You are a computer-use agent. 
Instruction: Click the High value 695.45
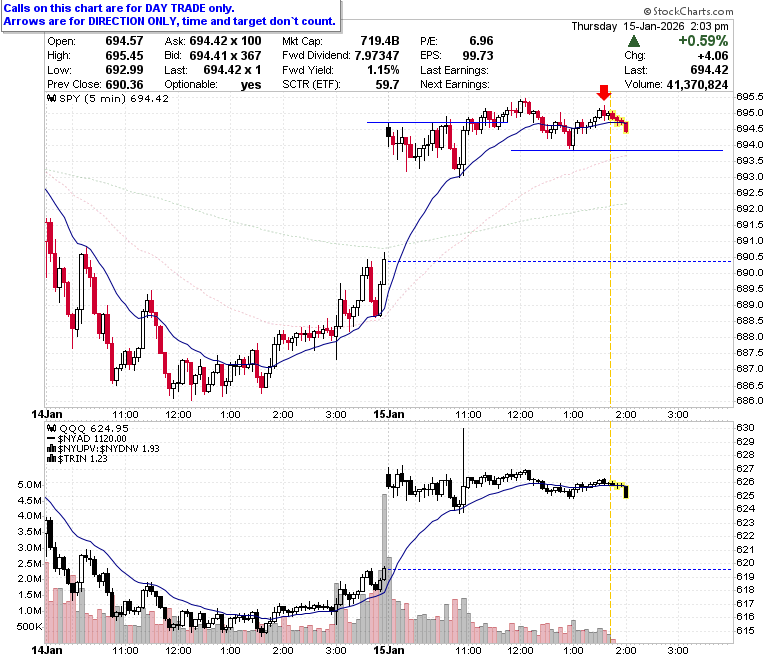[x=124, y=55]
